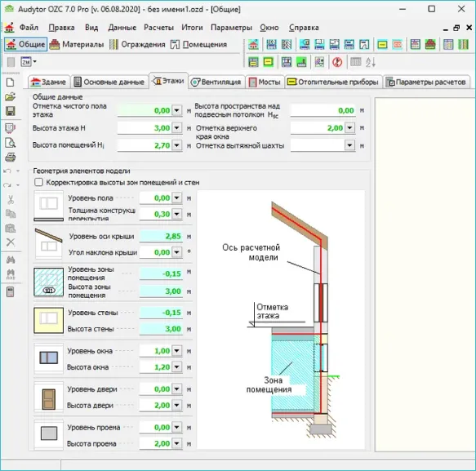Click the New document icon in sidebar
Screen dimensions: 476x471
tap(10, 82)
